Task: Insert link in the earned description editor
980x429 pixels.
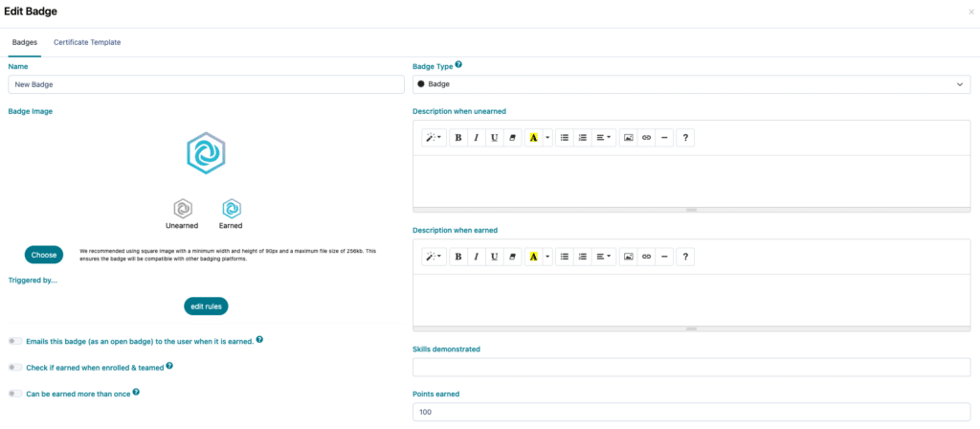Action: click(646, 257)
